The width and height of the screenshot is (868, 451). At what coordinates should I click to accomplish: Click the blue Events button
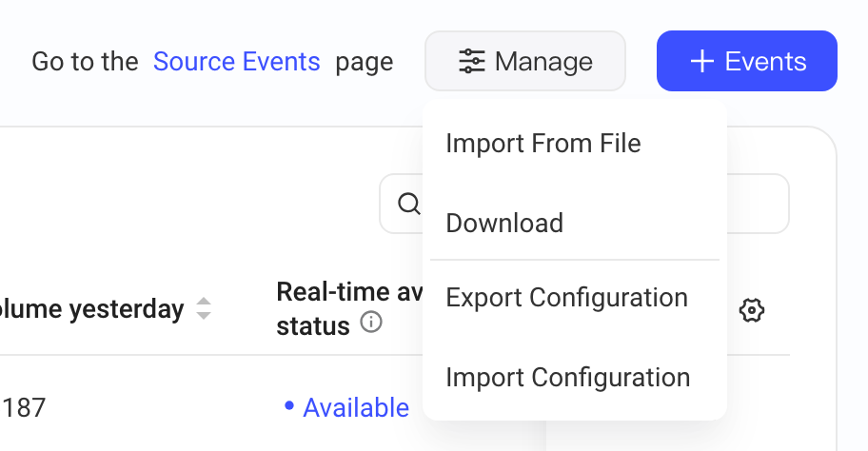point(747,61)
